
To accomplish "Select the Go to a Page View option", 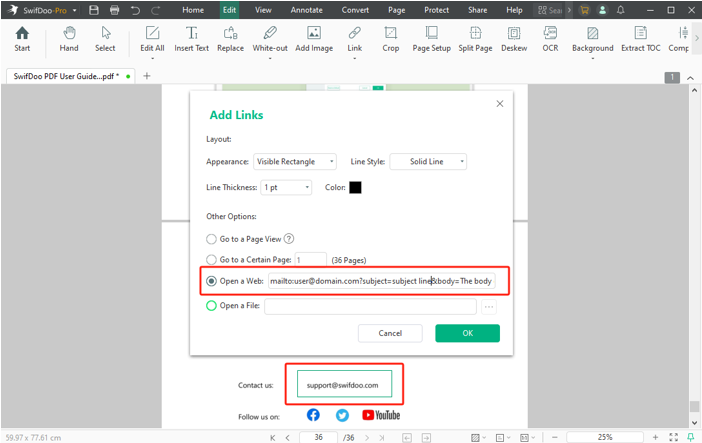I will click(x=211, y=239).
